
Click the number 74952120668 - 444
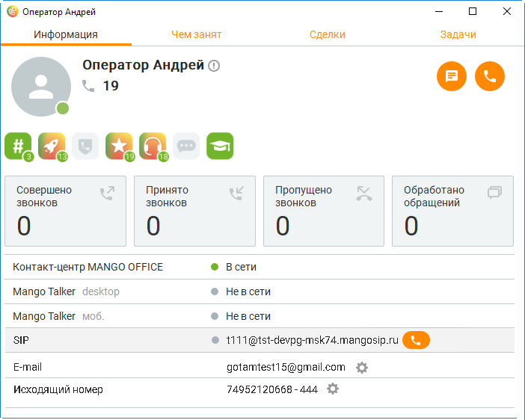pos(272,389)
